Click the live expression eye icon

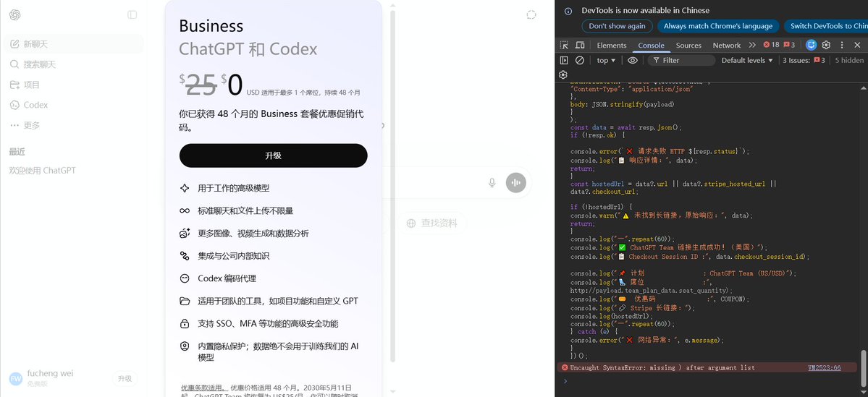633,60
